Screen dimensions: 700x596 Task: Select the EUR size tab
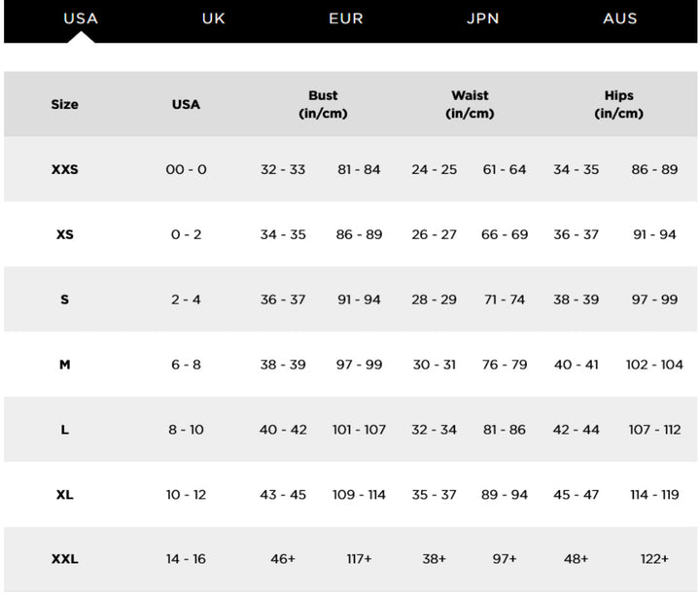[346, 18]
